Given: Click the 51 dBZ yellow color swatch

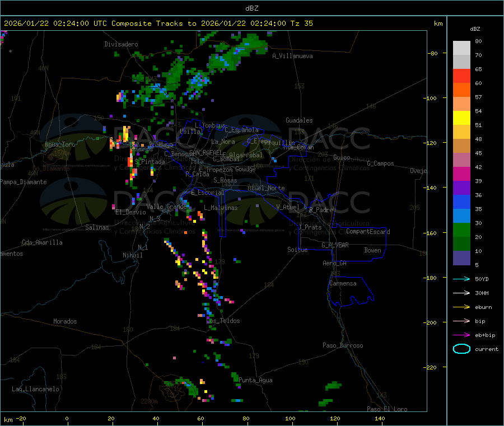Looking at the screenshot, I should (461, 118).
